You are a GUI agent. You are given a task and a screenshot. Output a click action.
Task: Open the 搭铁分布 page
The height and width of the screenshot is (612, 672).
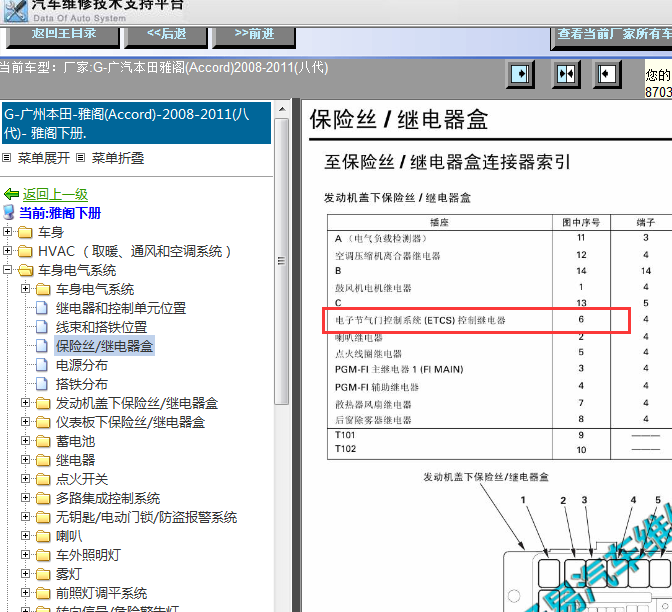click(81, 384)
